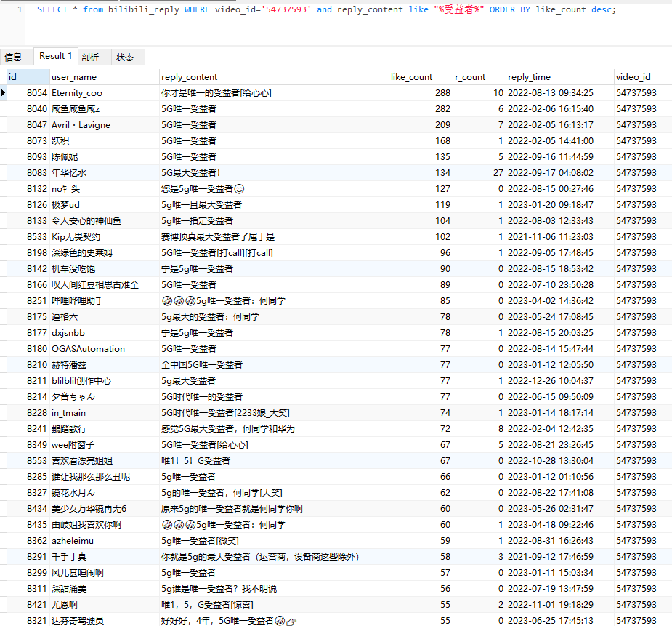Select reply content 感觉5G最大受益者,何同学和华为
This screenshot has height=626, width=672.
[x=275, y=428]
